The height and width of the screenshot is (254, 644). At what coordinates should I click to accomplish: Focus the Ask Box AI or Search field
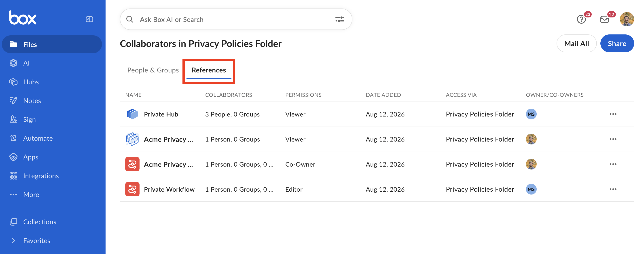(236, 19)
